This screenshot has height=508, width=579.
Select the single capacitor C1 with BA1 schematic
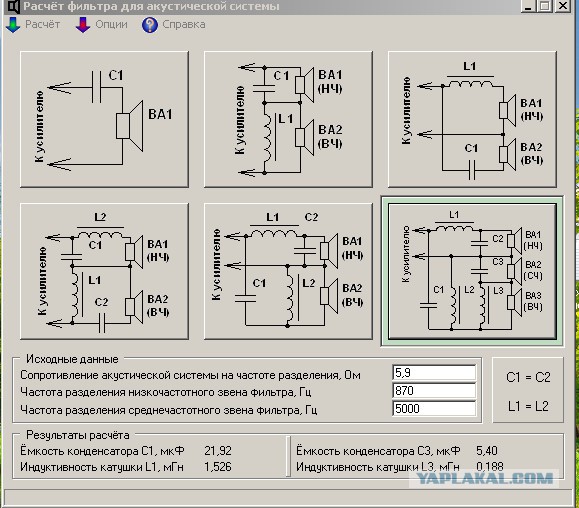[104, 119]
